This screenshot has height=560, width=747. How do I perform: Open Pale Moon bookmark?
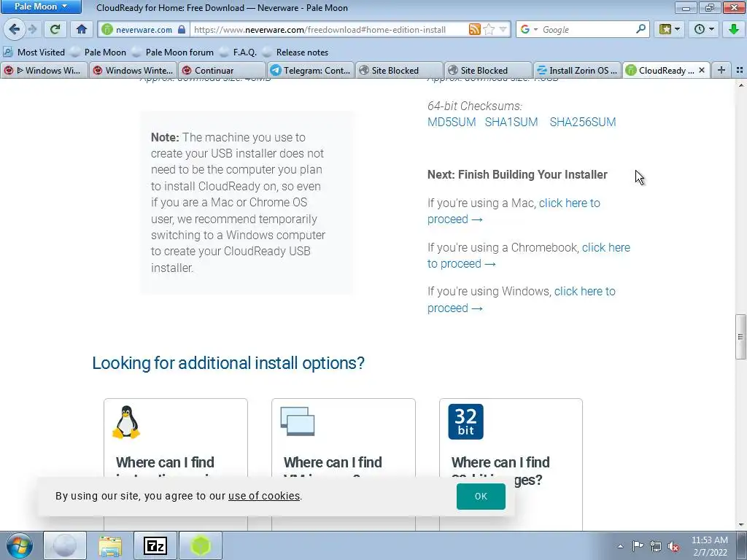pyautogui.click(x=98, y=52)
